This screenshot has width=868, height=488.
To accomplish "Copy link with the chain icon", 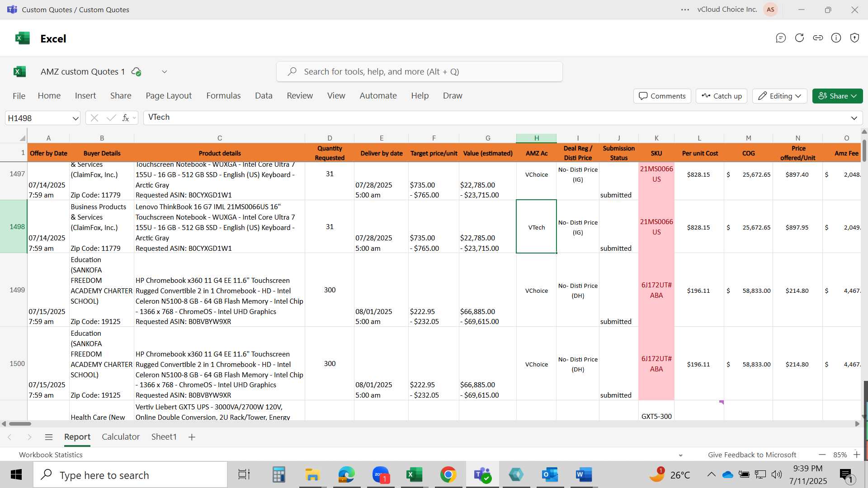I will pyautogui.click(x=818, y=38).
